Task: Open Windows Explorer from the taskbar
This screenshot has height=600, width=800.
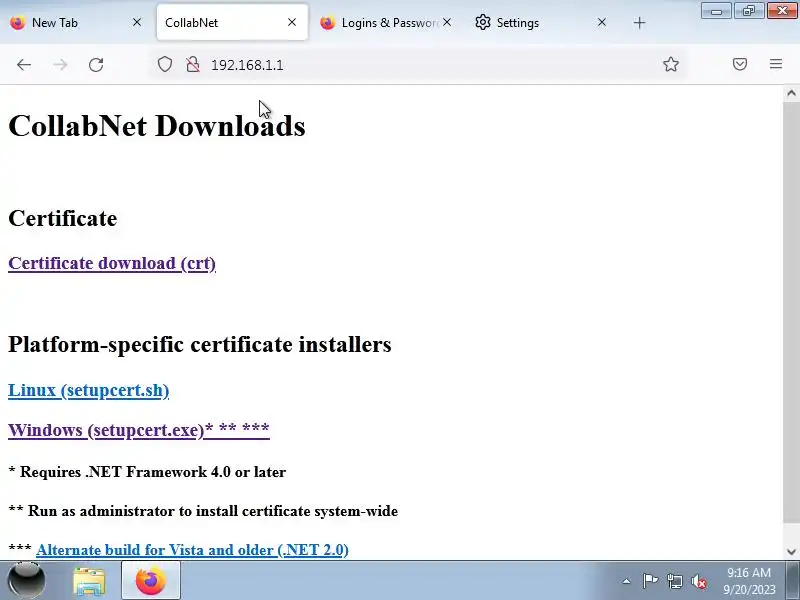Action: coord(89,581)
